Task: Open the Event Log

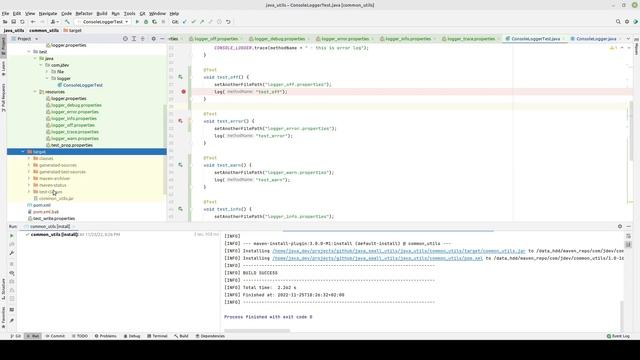Action: click(618, 336)
